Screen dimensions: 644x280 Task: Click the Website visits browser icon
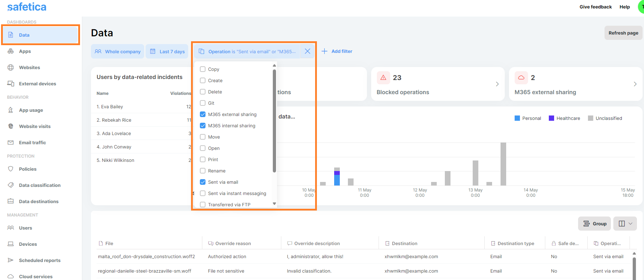click(11, 126)
